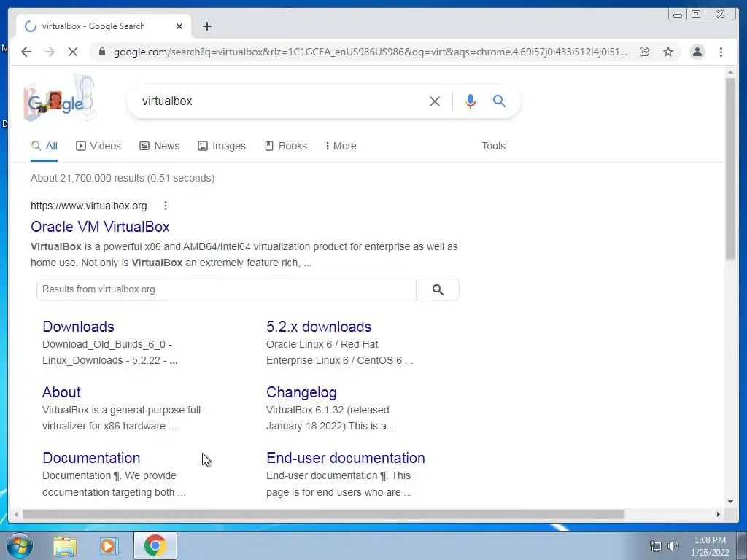Open Chrome three-dot menu
The width and height of the screenshot is (747, 560).
(x=721, y=52)
